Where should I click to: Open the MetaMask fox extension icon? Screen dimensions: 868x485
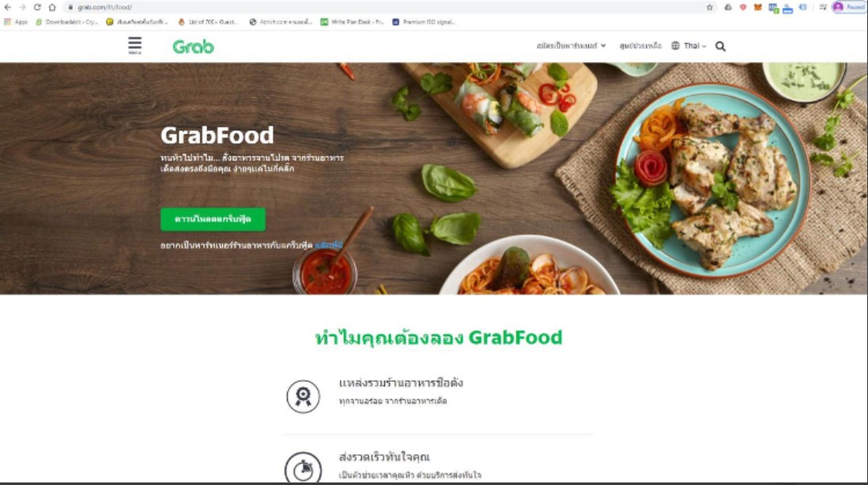pos(758,7)
